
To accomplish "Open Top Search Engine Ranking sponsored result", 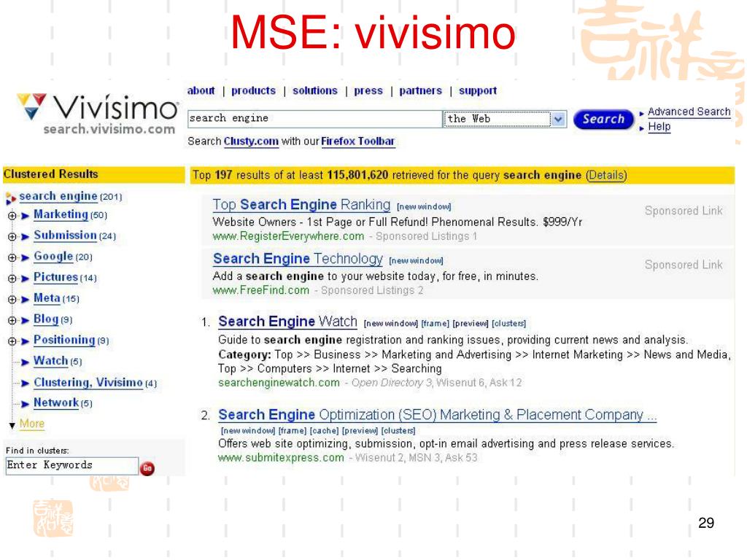I will coord(301,205).
